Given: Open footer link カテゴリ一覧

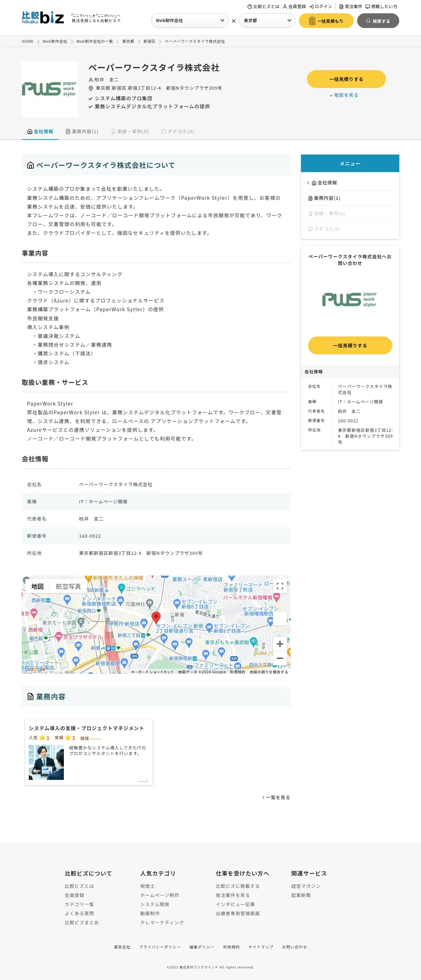Looking at the screenshot, I should click(79, 904).
